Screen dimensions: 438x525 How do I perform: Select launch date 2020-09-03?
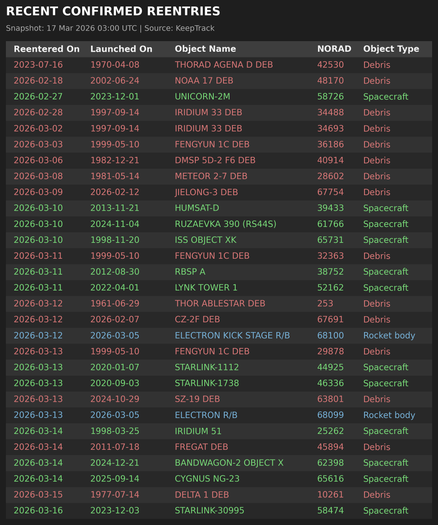pos(115,383)
